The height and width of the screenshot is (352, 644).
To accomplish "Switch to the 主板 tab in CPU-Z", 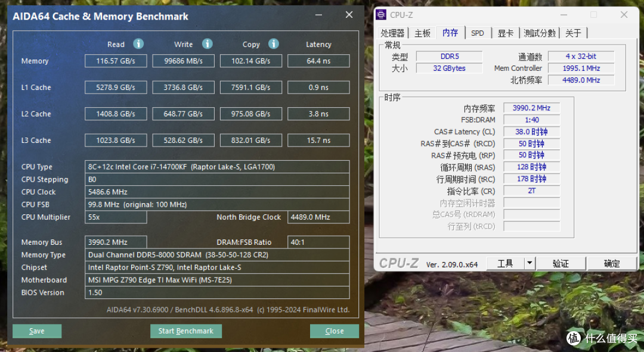I will [x=422, y=33].
